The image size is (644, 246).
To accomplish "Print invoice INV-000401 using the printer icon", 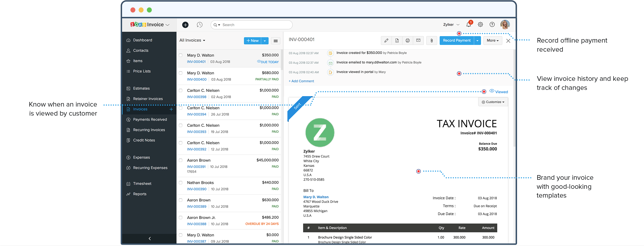I will [408, 40].
